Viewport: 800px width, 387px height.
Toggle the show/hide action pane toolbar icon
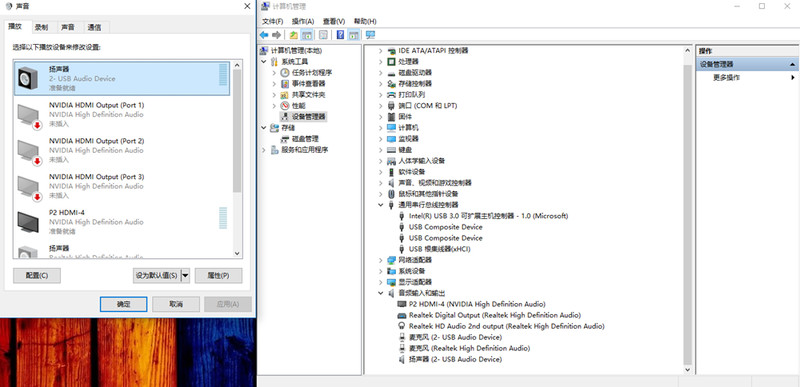coord(354,35)
